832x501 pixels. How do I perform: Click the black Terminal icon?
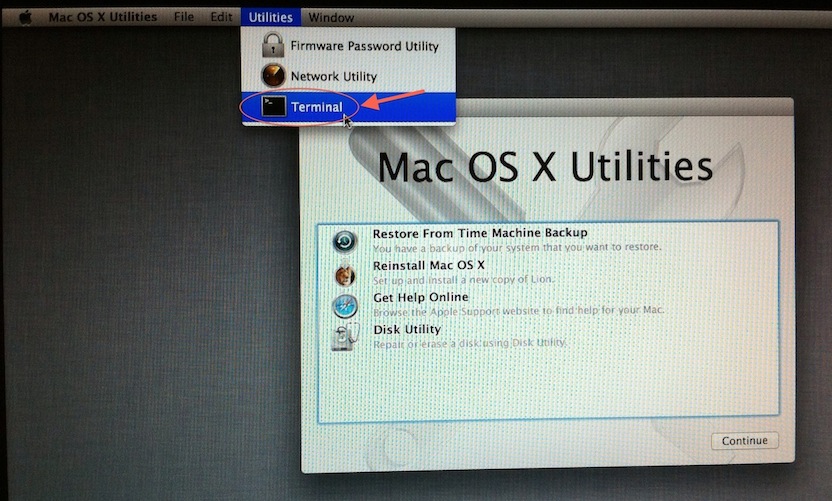point(273,107)
